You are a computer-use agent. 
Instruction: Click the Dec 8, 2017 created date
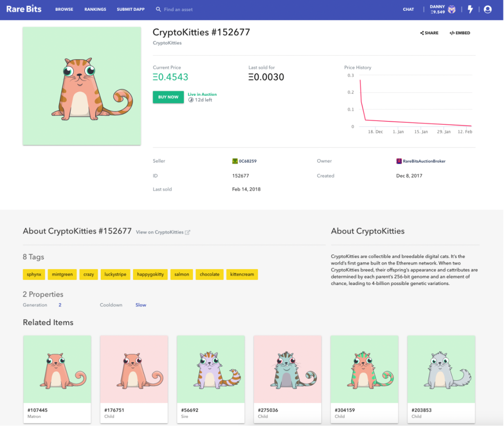click(409, 176)
